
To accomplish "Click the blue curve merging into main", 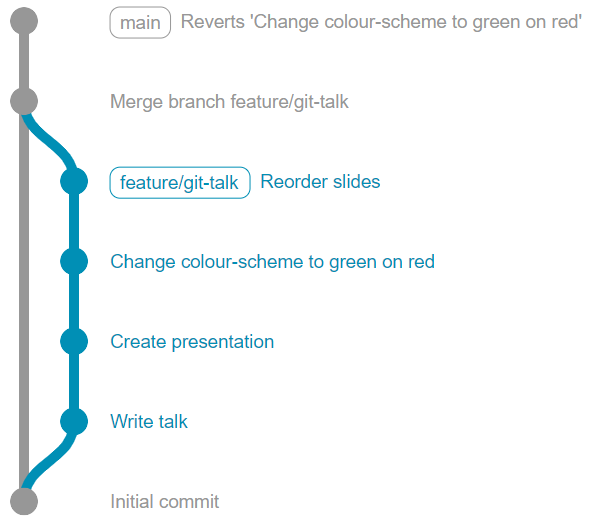I will [51, 142].
